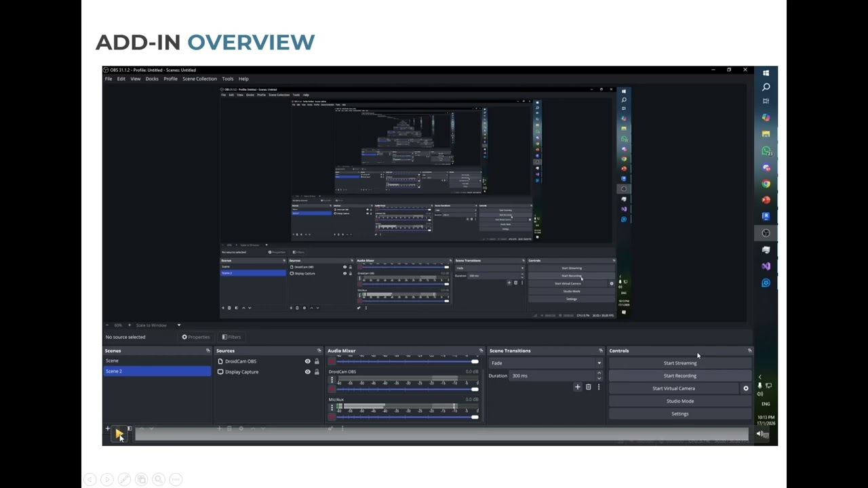Decrease transition duration with down stepper

(599, 378)
